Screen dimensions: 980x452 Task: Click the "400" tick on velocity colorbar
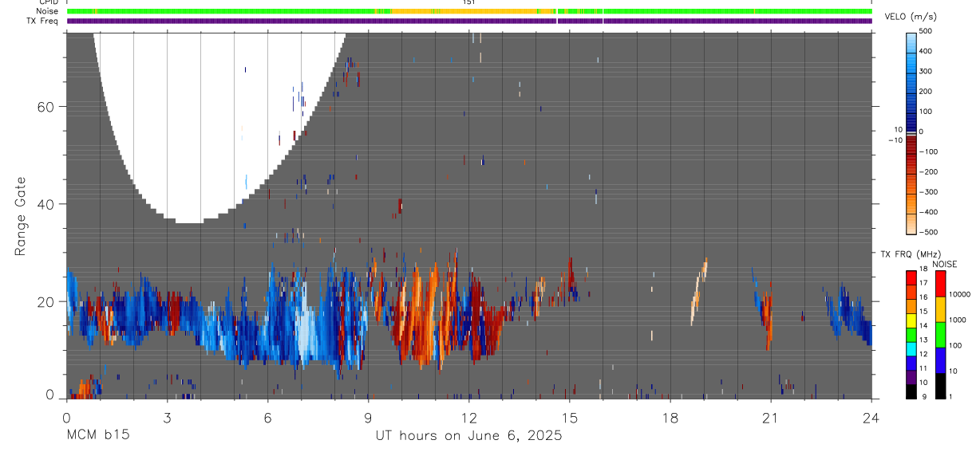coord(926,52)
